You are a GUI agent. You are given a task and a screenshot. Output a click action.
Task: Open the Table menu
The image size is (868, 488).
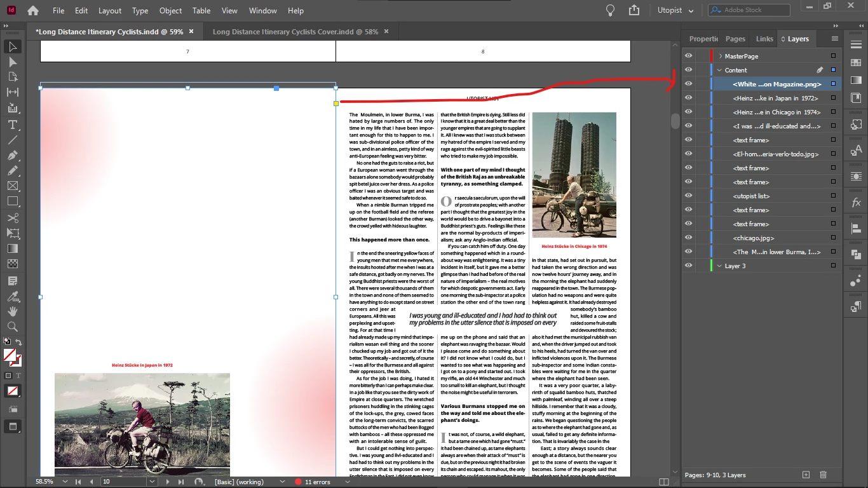201,10
